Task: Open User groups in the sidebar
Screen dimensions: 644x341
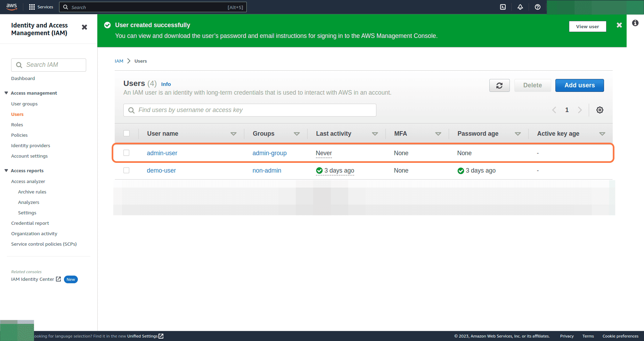Action: pyautogui.click(x=24, y=104)
